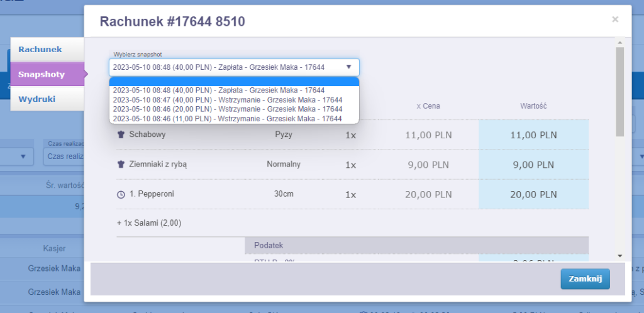Click the scroll down arrow of the dialog

click(x=619, y=256)
